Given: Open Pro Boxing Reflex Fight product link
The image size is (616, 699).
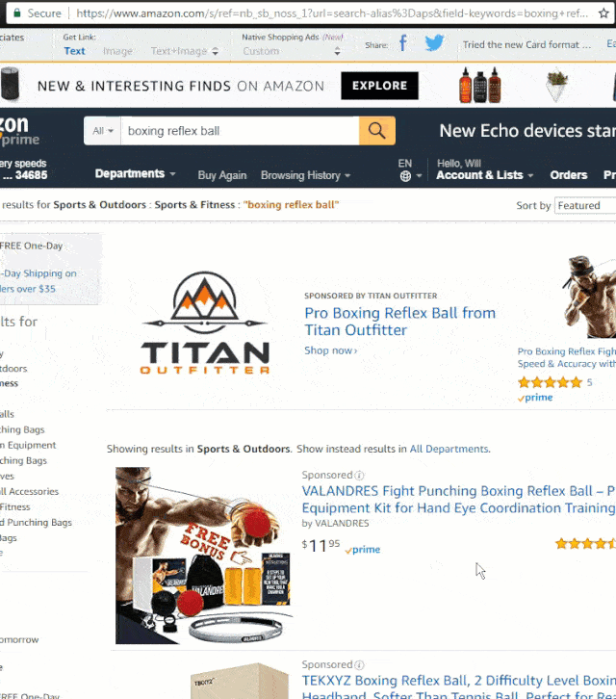Looking at the screenshot, I should point(567,357).
